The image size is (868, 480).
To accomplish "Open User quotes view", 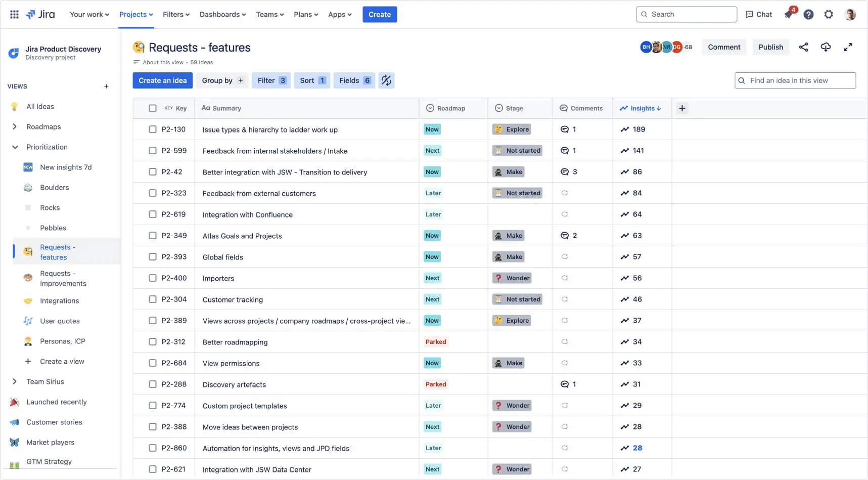I will (60, 321).
